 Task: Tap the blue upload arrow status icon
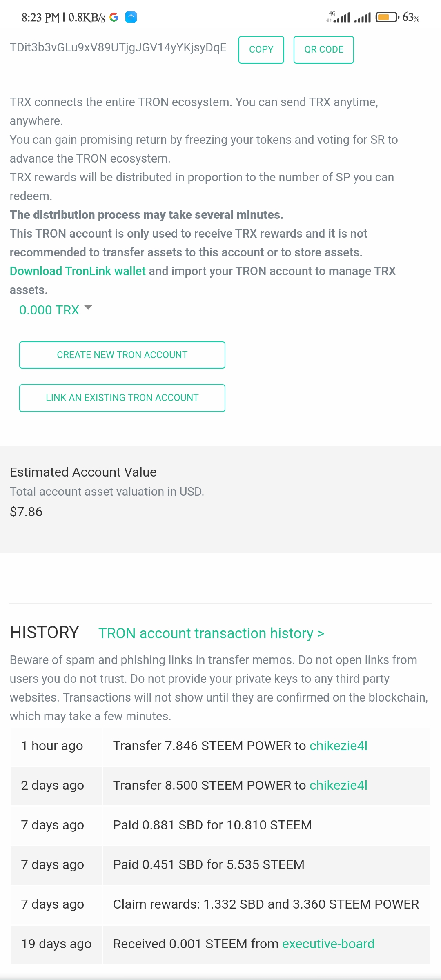pos(131,17)
